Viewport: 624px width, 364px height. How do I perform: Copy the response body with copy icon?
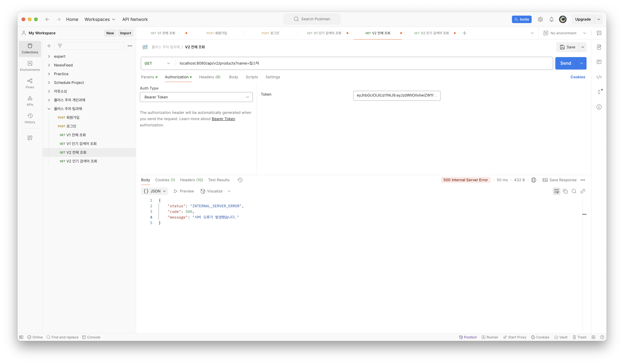tap(565, 191)
